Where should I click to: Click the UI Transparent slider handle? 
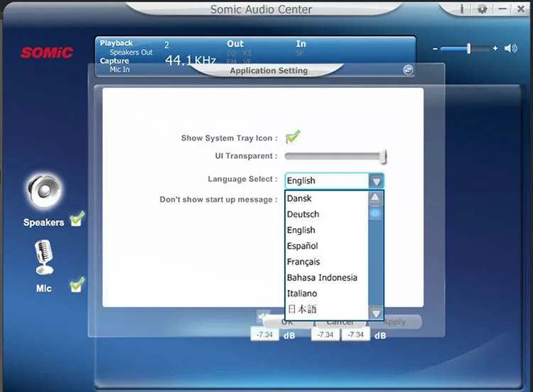[x=384, y=157]
